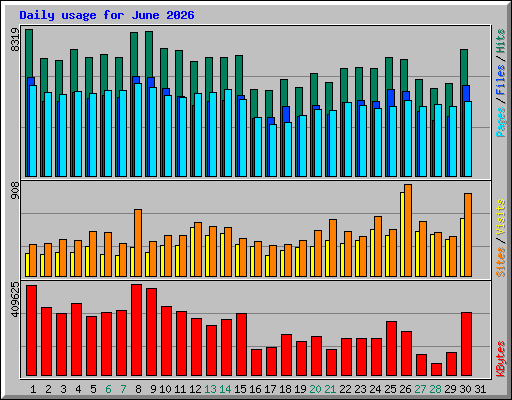Click day 22 on the date axis
Viewport: 512px width, 400px height.
pyautogui.click(x=345, y=389)
